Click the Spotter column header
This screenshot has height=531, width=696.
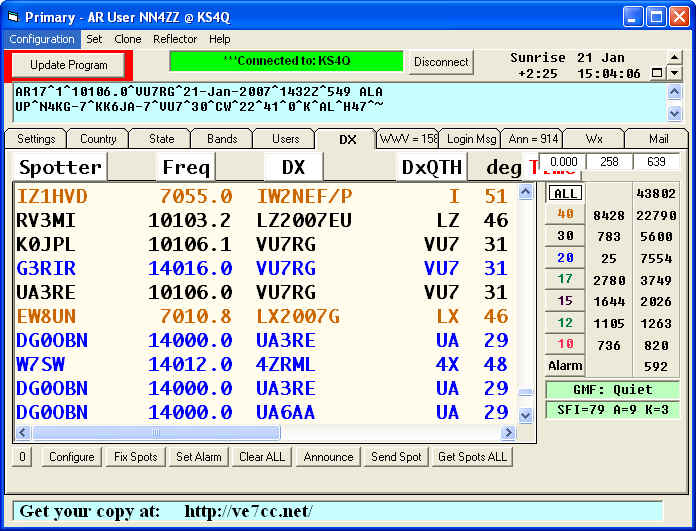[x=60, y=167]
